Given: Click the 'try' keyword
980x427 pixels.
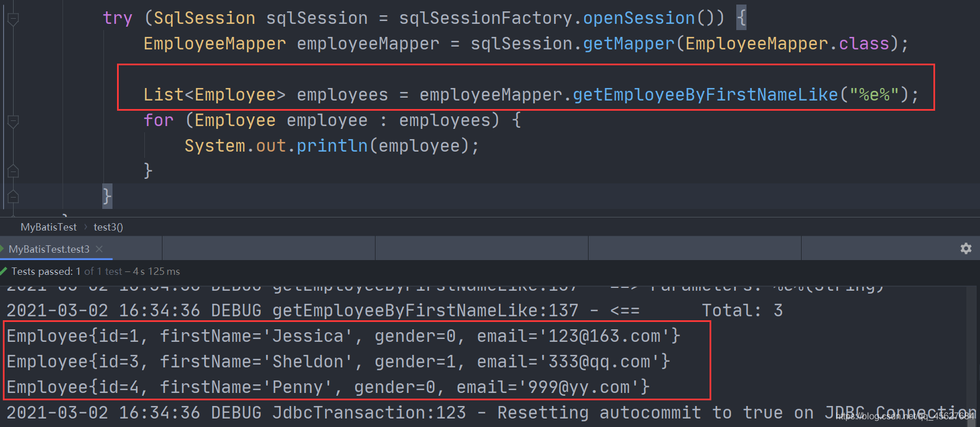Looking at the screenshot, I should pyautogui.click(x=118, y=18).
